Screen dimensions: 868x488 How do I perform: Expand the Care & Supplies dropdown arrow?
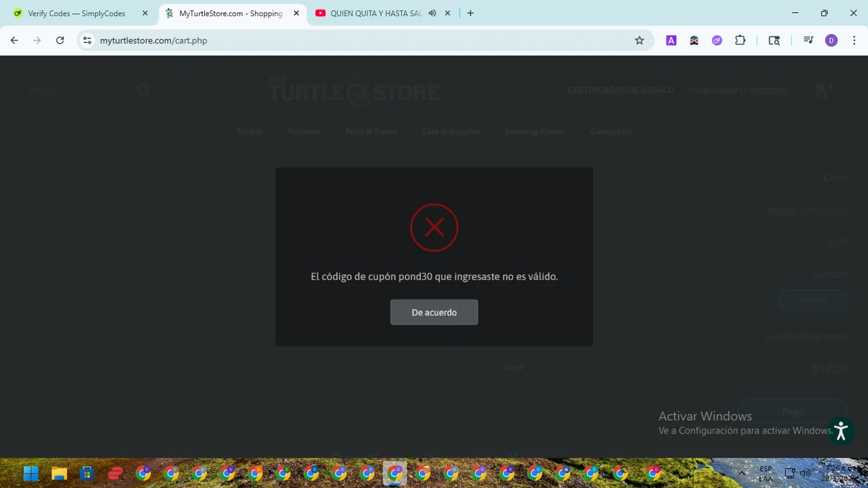[x=489, y=132]
